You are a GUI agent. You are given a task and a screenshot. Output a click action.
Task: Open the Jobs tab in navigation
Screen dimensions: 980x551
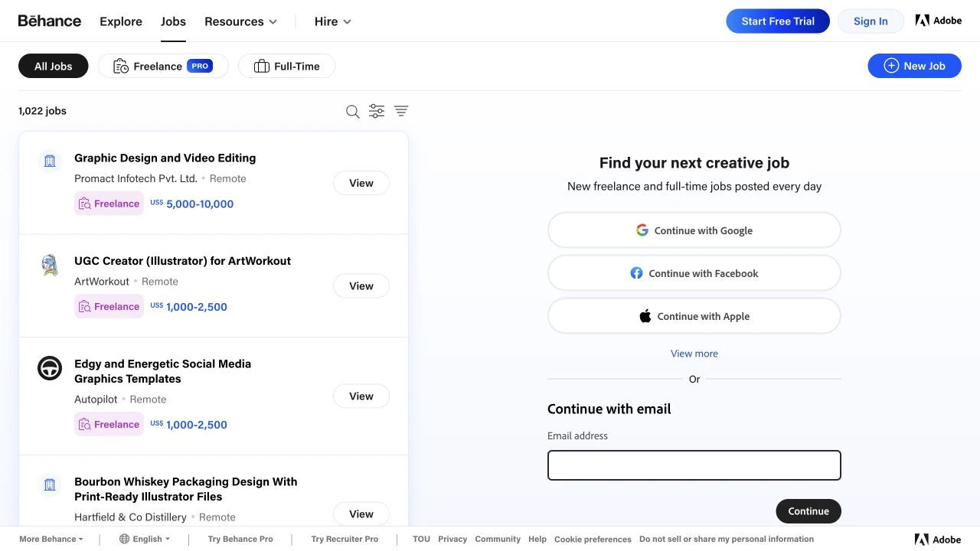coord(173,21)
